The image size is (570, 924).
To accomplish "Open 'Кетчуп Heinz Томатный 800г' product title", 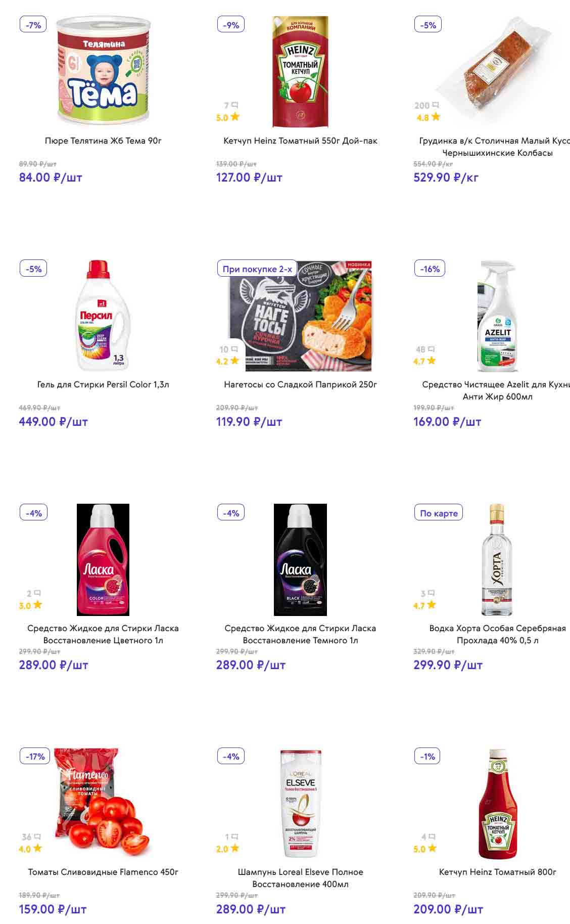I will (x=497, y=872).
